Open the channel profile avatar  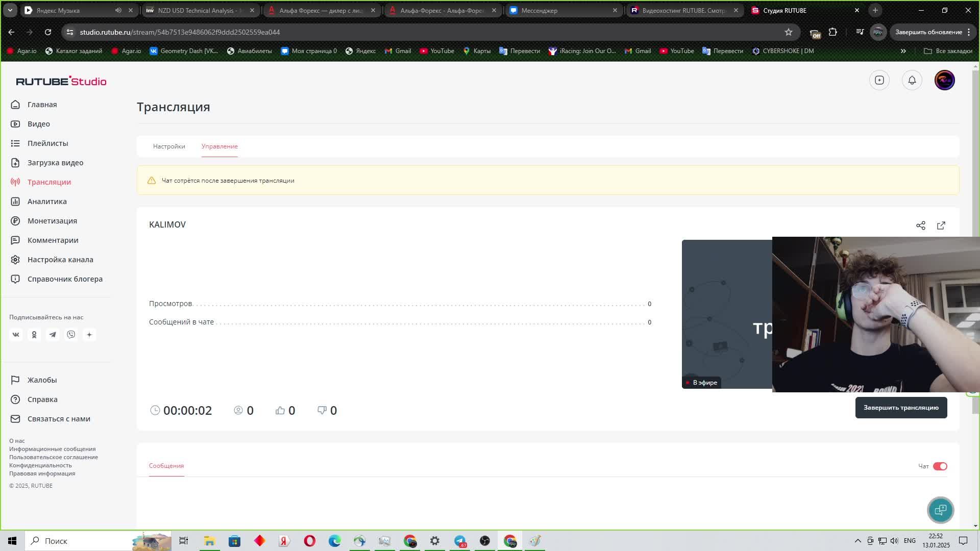tap(944, 80)
